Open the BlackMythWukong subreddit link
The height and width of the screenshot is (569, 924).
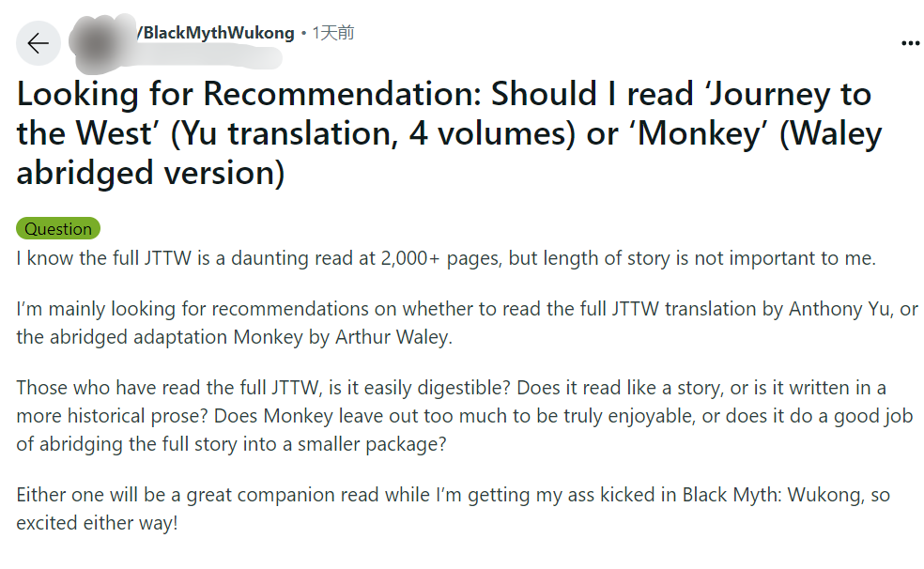coord(216,33)
